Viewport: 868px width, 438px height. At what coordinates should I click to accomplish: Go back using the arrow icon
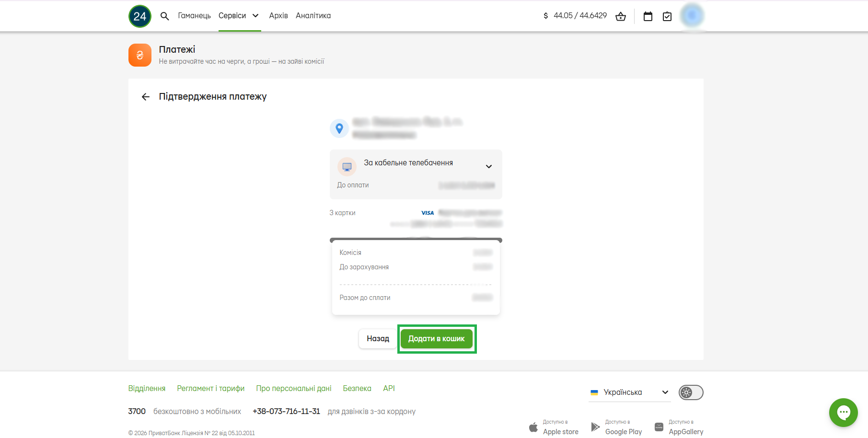(146, 97)
